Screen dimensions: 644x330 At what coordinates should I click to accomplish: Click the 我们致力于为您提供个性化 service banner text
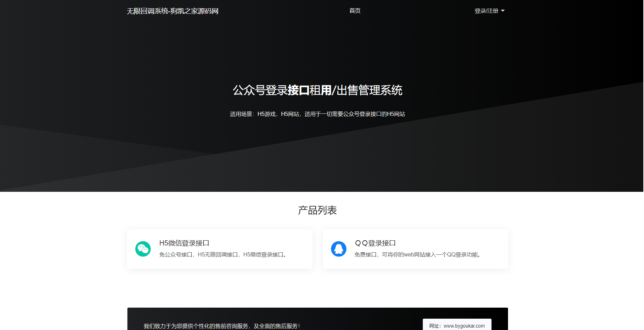point(222,326)
